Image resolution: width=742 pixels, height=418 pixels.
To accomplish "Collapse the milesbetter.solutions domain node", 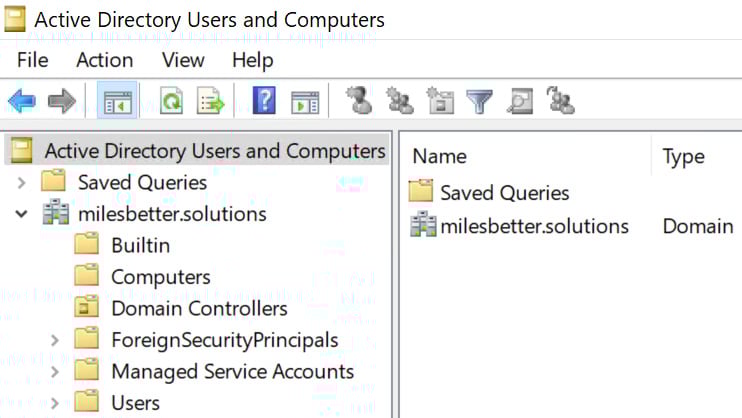I will tap(21, 214).
